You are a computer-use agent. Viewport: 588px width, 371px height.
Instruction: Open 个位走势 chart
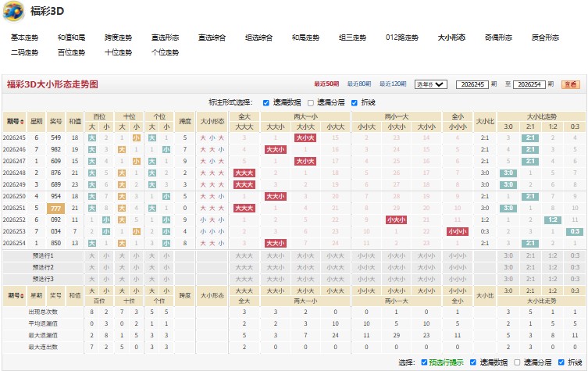165,52
